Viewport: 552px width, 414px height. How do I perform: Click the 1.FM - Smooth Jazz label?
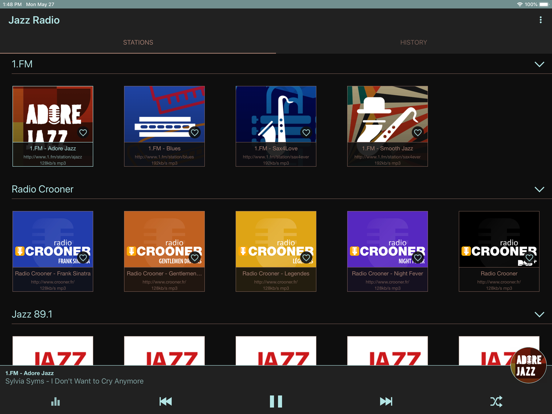click(388, 149)
